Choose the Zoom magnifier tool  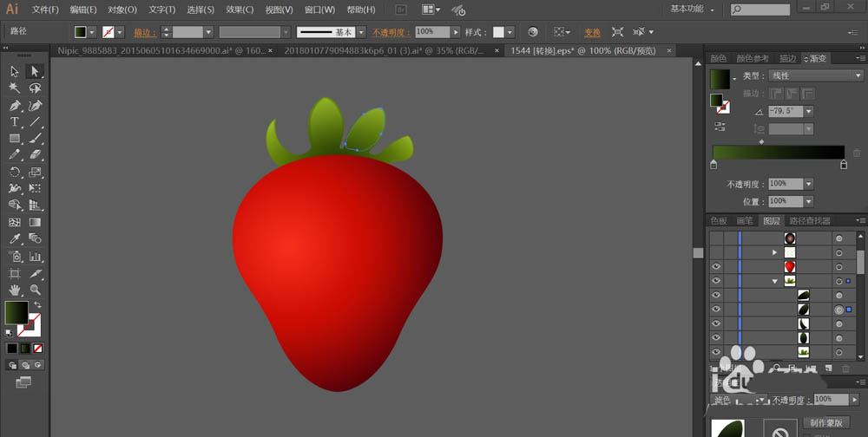click(35, 290)
